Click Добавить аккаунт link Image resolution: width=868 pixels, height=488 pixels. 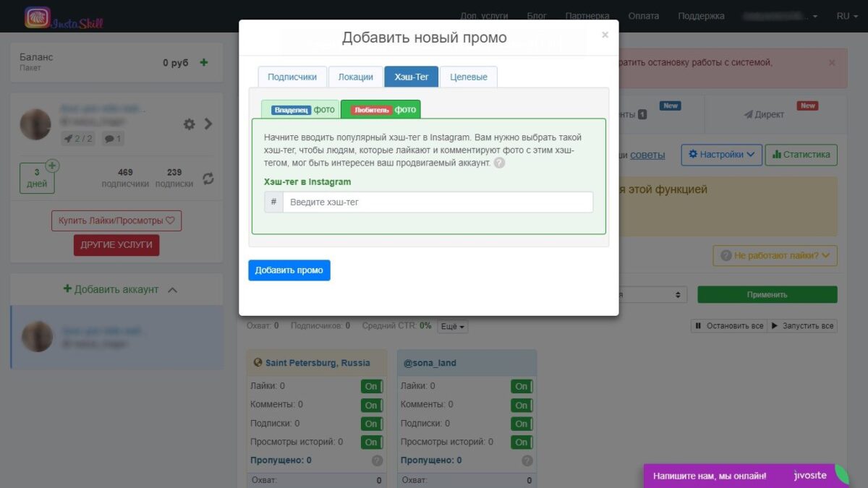111,289
